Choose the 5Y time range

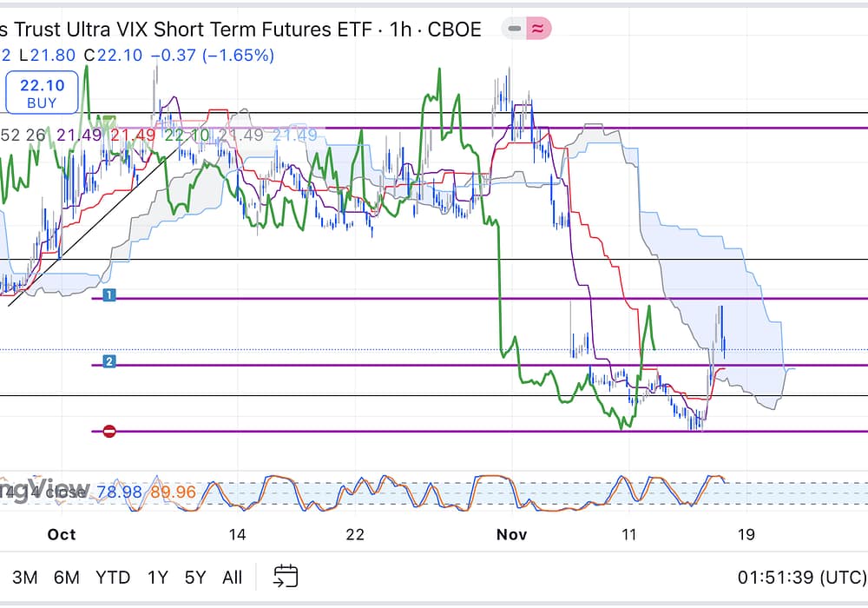[195, 577]
